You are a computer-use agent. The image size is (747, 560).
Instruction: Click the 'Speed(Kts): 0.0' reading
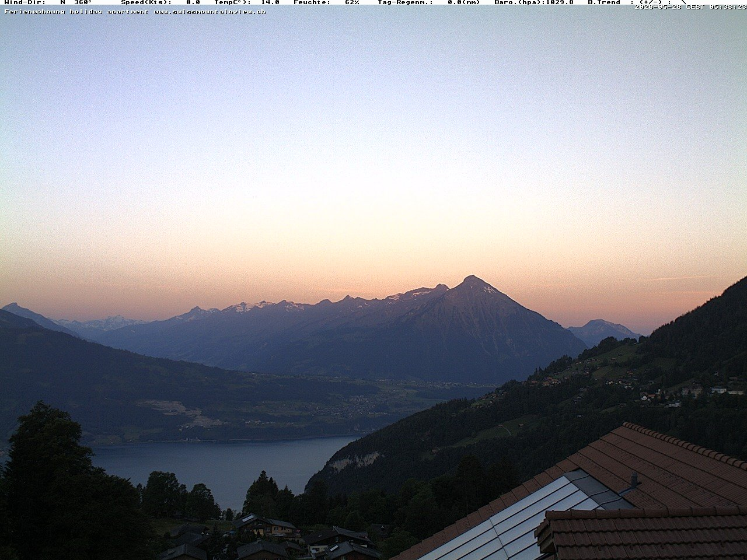[x=160, y=2]
